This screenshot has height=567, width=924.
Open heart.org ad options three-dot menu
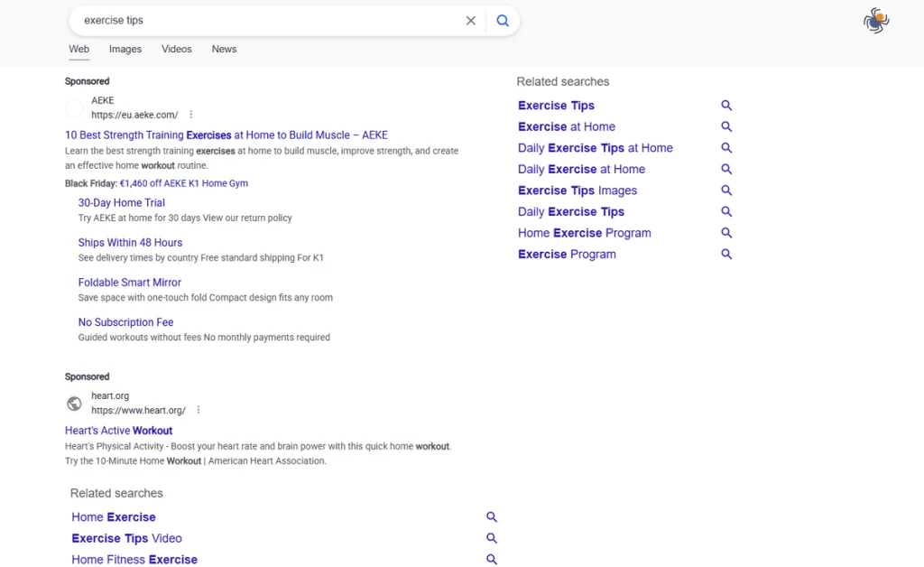tap(198, 410)
